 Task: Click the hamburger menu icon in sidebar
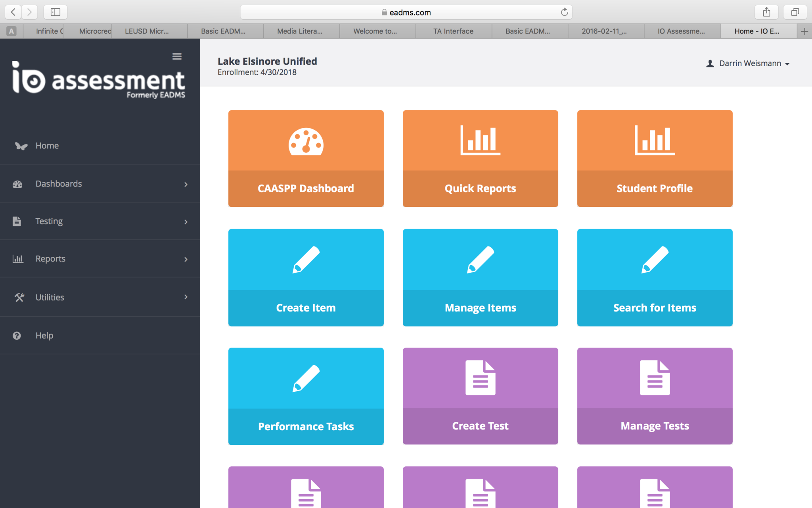pyautogui.click(x=177, y=56)
